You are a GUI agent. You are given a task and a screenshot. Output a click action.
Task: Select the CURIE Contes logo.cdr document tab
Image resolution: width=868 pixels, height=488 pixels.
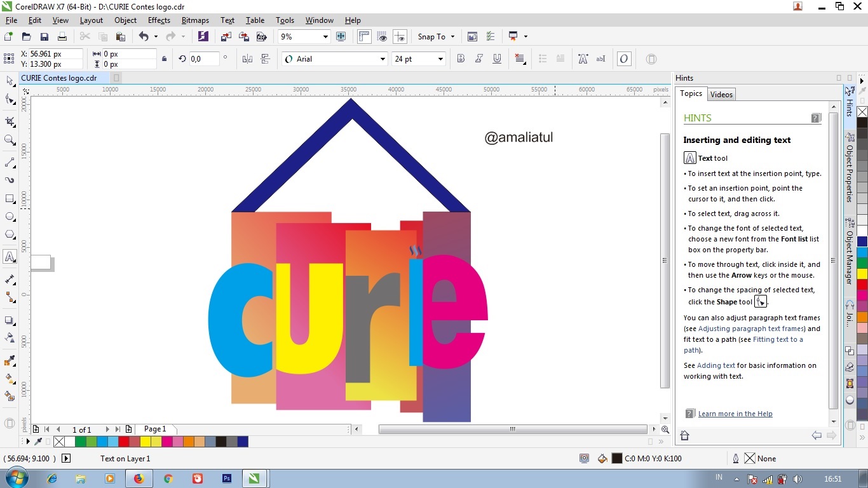click(x=59, y=78)
